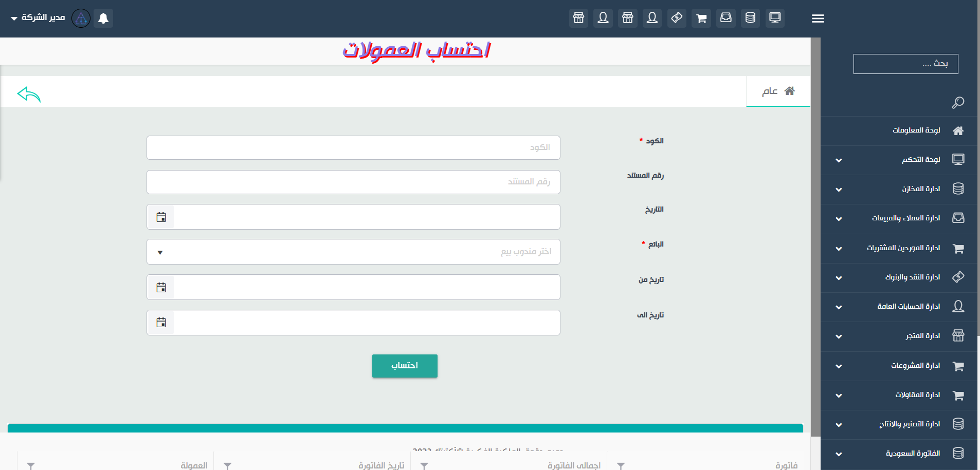Click inside the الكود input field

tap(353, 147)
